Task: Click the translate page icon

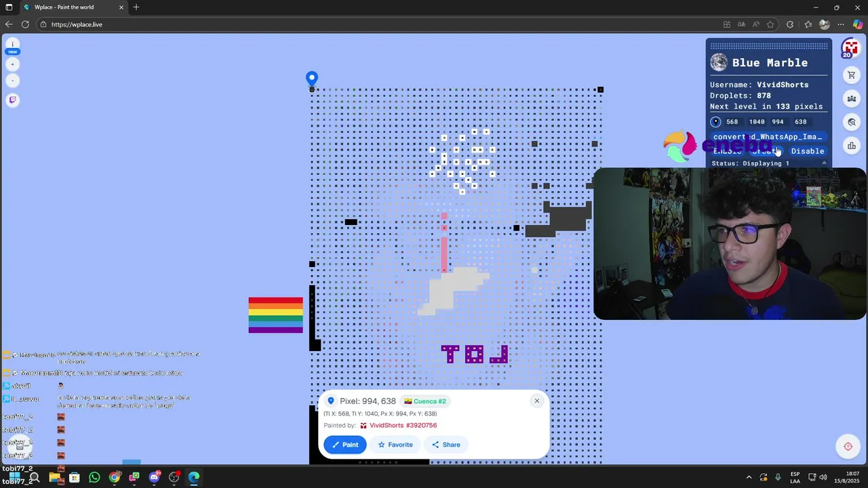Action: pyautogui.click(x=741, y=24)
